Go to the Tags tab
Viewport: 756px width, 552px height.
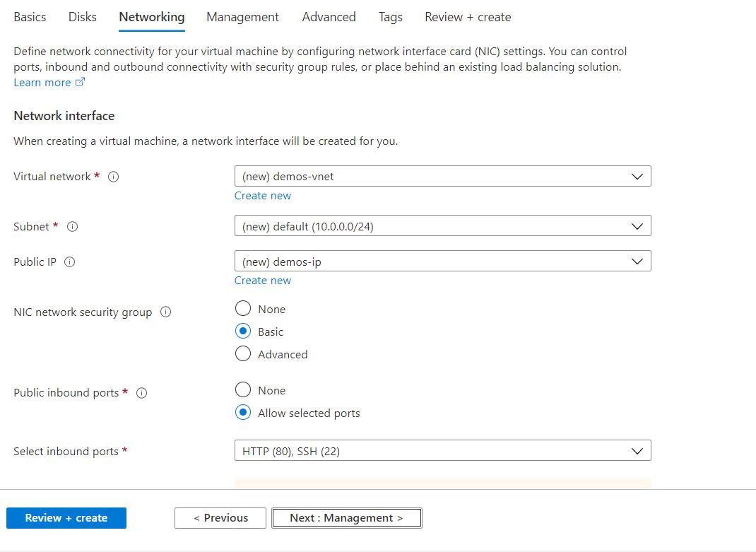390,17
